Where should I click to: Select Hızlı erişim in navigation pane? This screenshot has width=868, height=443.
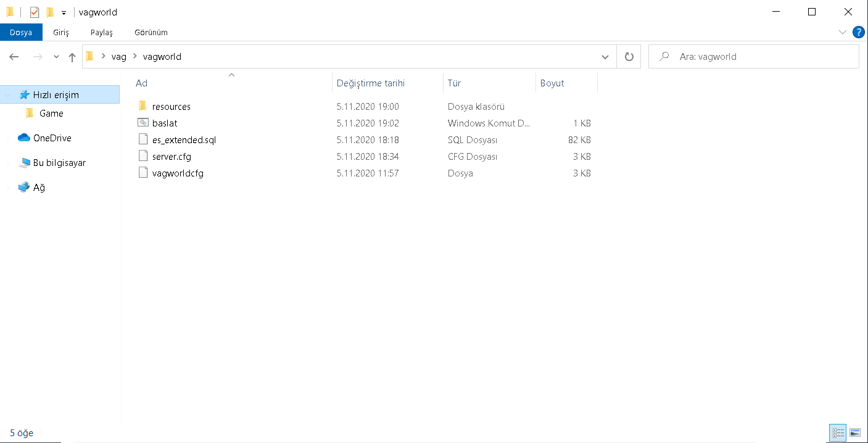[x=60, y=95]
